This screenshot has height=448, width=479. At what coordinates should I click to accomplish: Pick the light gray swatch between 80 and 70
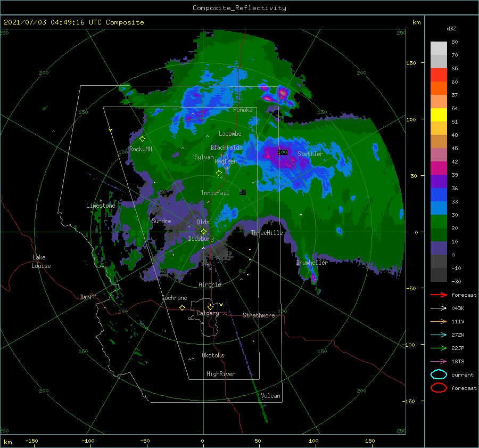click(439, 48)
